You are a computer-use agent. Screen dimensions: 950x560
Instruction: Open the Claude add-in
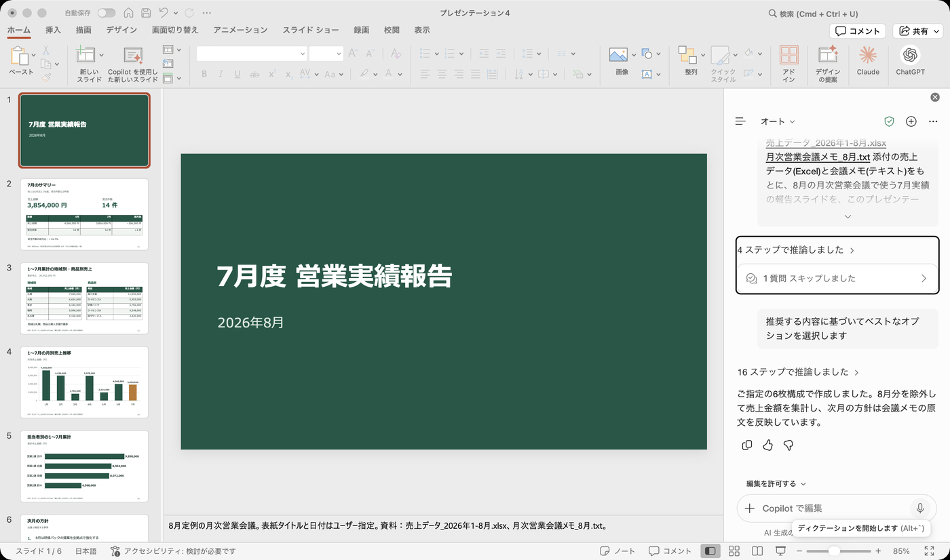tap(868, 60)
